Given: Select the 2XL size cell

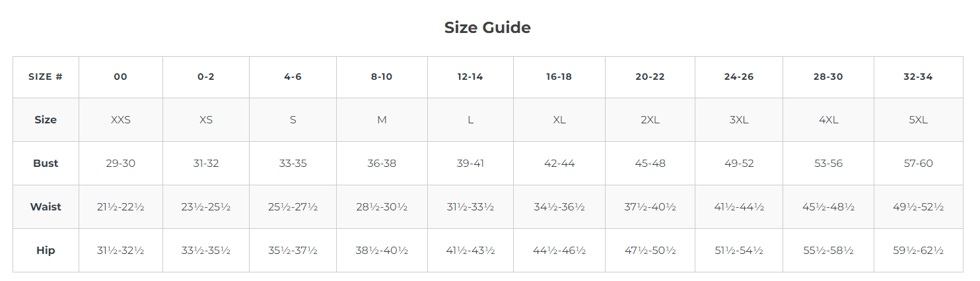Looking at the screenshot, I should (x=650, y=120).
